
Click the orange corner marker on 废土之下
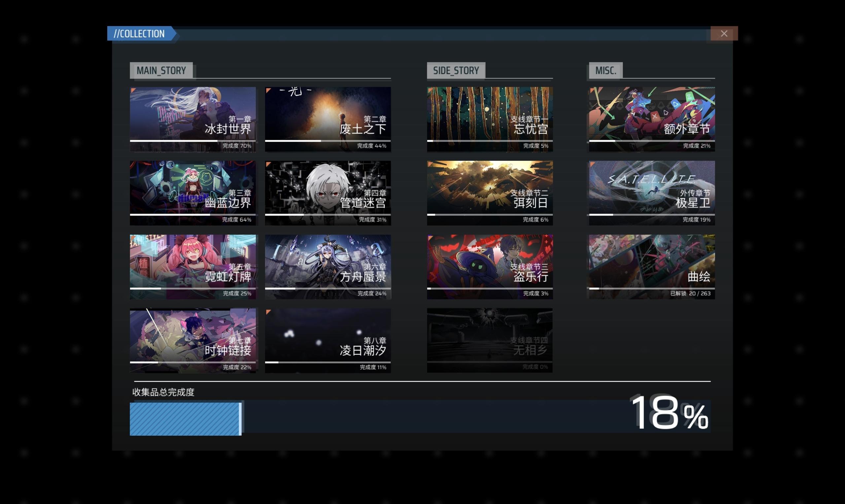[x=268, y=90]
